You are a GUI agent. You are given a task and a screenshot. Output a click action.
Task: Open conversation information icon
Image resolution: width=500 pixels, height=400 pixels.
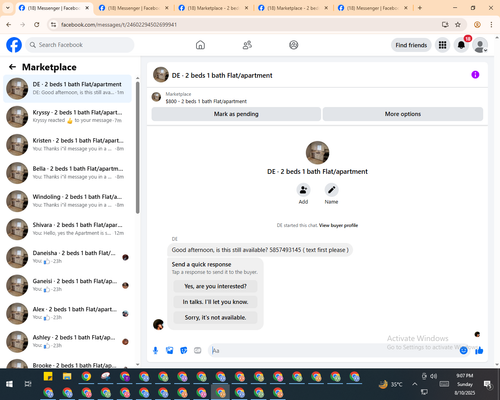click(x=475, y=75)
